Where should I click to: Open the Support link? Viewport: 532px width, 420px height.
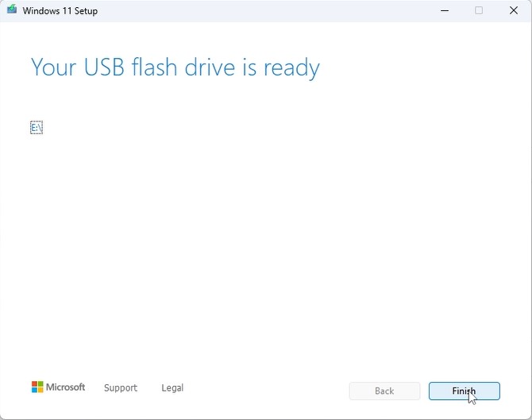[x=120, y=388]
